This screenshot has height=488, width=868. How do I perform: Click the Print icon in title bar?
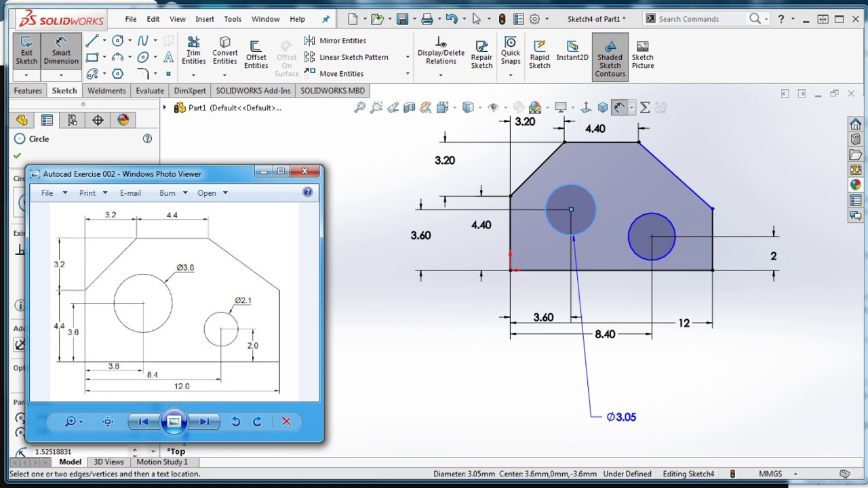427,19
